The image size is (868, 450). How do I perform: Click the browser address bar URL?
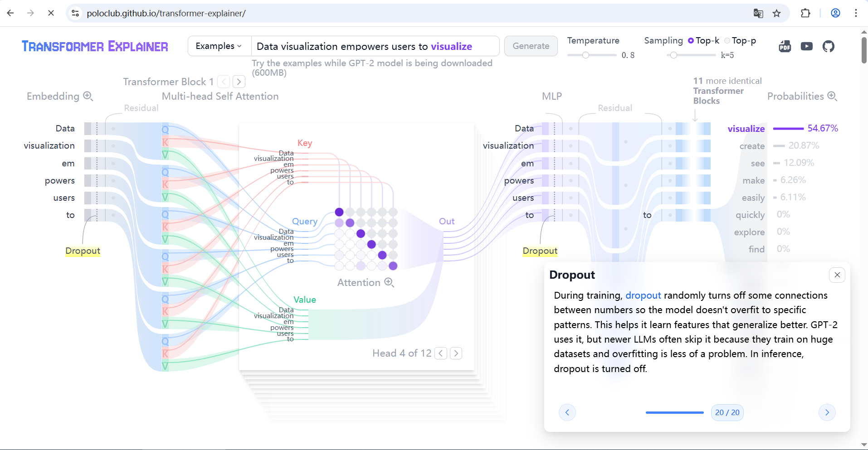[x=166, y=13]
